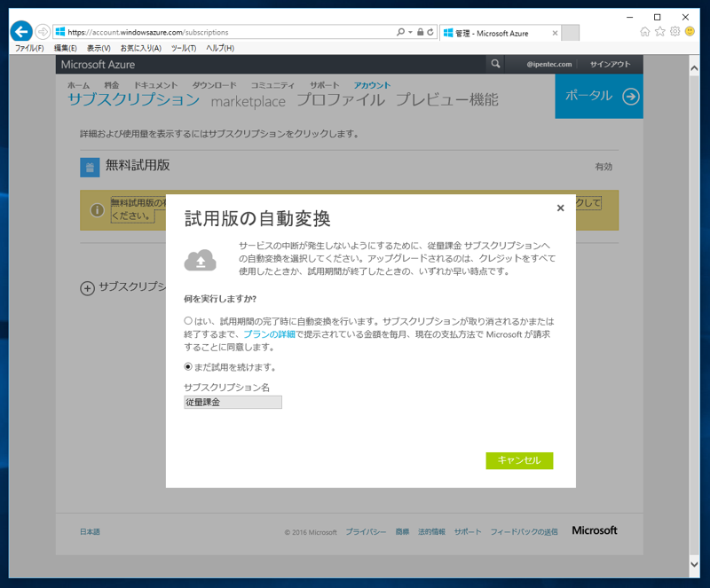The width and height of the screenshot is (710, 588).
Task: Close the Microsoft Azure browser tab
Action: [x=555, y=33]
